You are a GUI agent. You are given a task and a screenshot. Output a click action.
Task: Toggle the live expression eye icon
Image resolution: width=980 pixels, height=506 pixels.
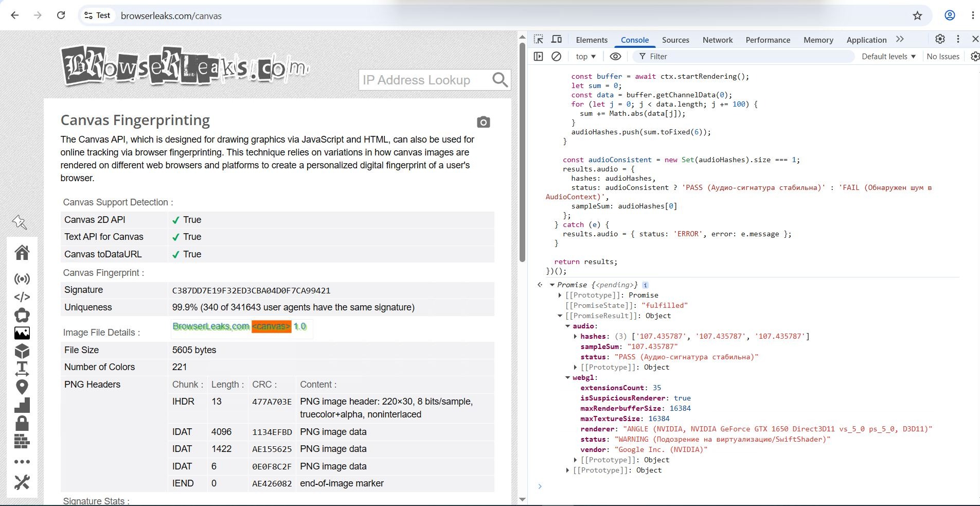tap(615, 57)
